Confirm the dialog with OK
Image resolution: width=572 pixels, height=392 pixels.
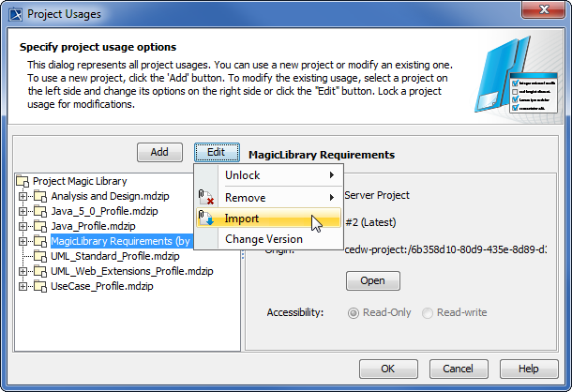click(x=387, y=369)
